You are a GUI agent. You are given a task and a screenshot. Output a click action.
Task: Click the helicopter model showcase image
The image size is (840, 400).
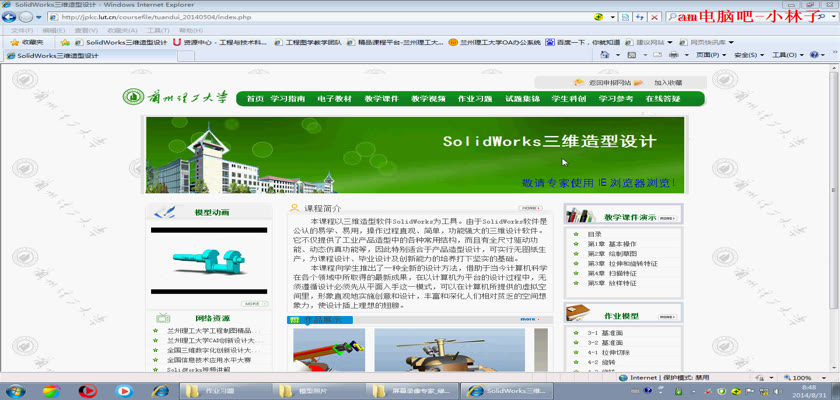pos(449,350)
